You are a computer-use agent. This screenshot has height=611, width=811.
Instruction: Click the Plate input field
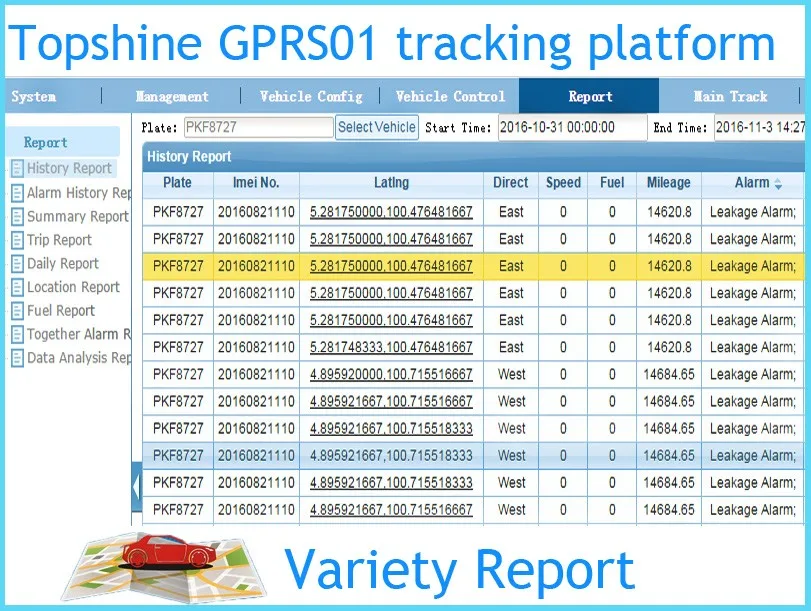coord(257,128)
